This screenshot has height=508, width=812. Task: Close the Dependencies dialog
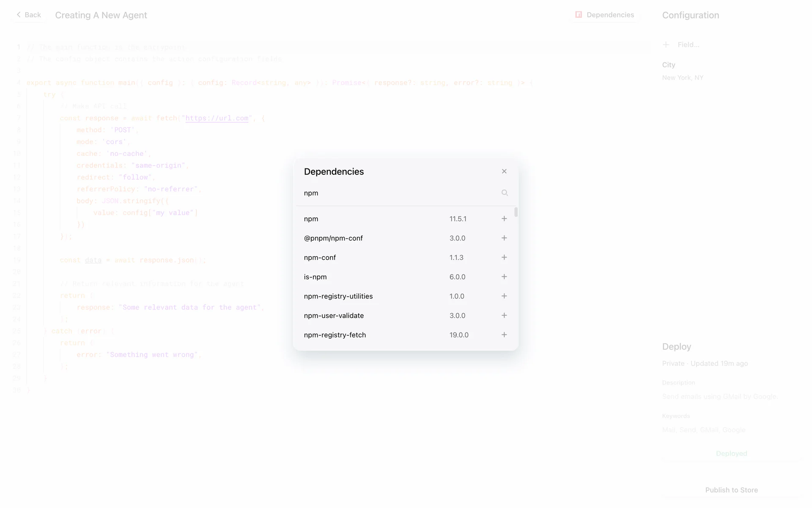tap(504, 171)
